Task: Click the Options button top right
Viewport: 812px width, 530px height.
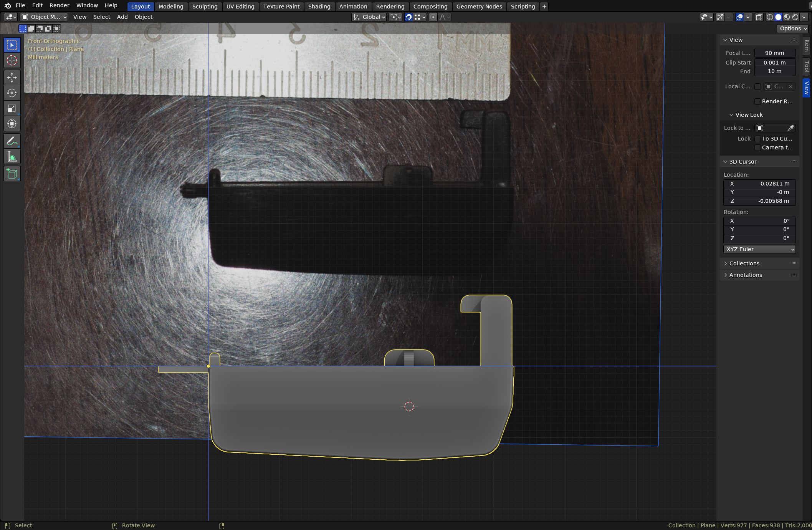Action: tap(790, 28)
